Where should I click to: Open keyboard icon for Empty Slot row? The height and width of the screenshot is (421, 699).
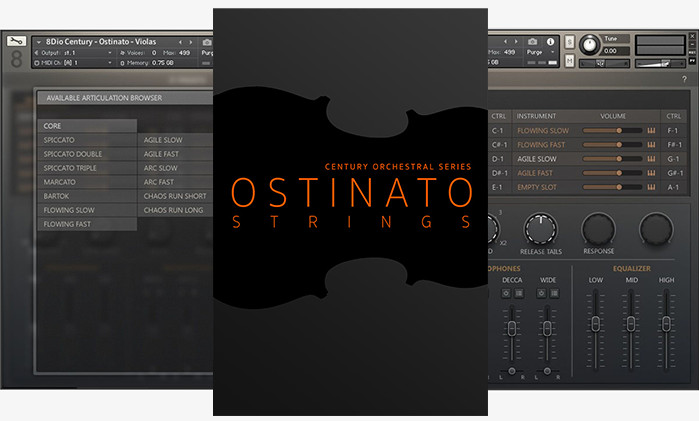tap(651, 187)
